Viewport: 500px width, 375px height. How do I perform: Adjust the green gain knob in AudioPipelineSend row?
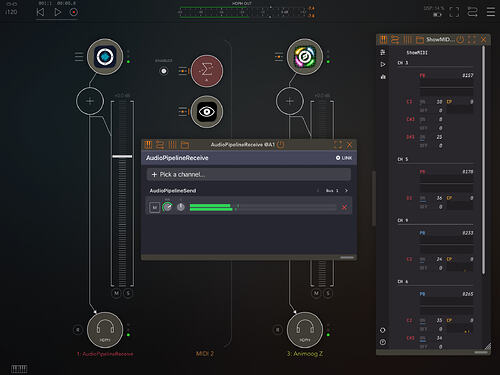pyautogui.click(x=167, y=207)
